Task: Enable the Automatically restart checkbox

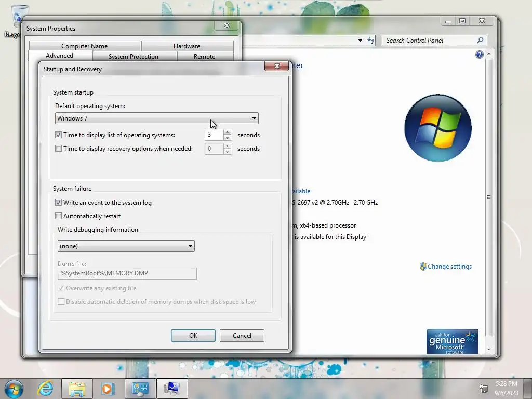Action: (x=58, y=216)
